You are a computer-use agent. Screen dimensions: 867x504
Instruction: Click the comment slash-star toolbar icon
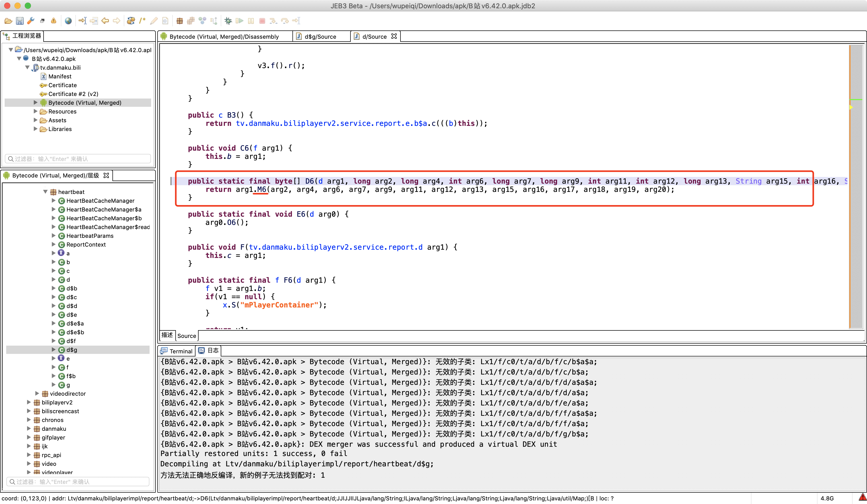coord(142,21)
